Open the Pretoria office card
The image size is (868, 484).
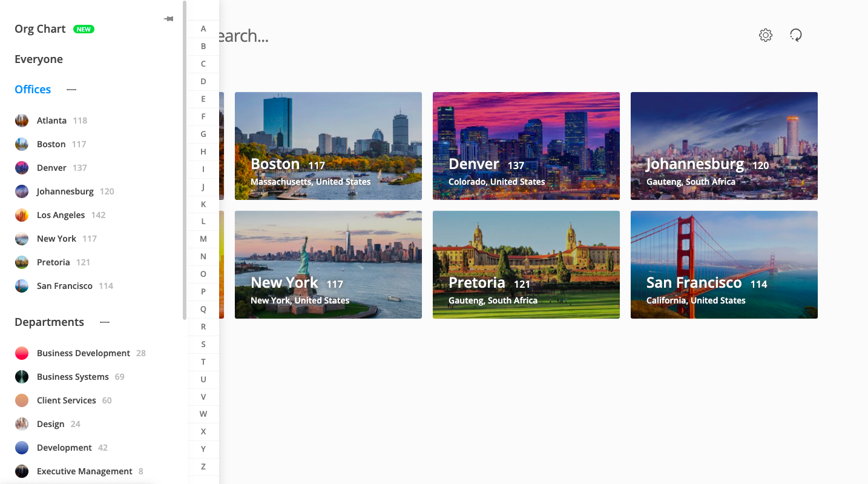point(526,265)
